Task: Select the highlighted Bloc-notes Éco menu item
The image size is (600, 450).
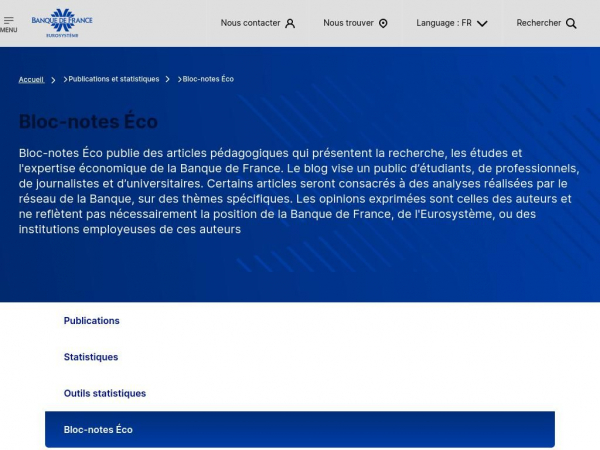Action: click(x=300, y=429)
